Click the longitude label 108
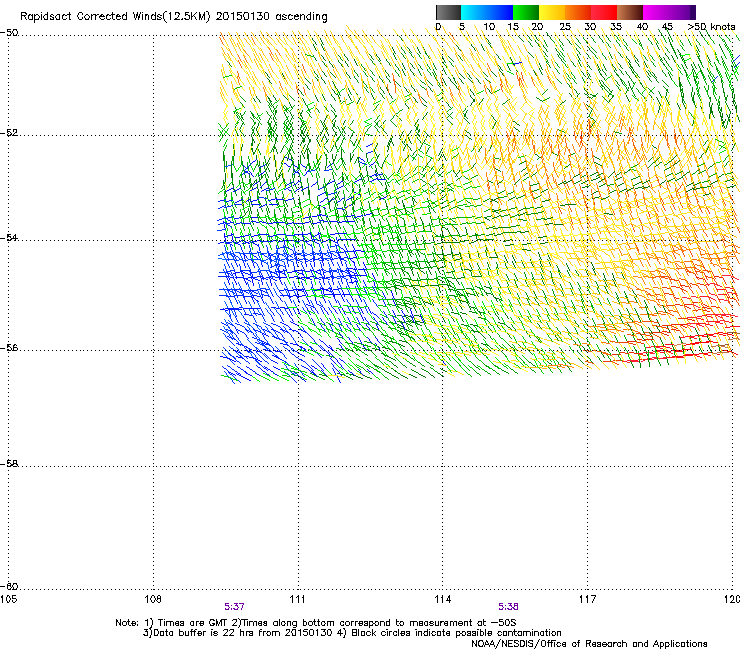Image resolution: width=740 pixels, height=650 pixels. click(x=153, y=599)
